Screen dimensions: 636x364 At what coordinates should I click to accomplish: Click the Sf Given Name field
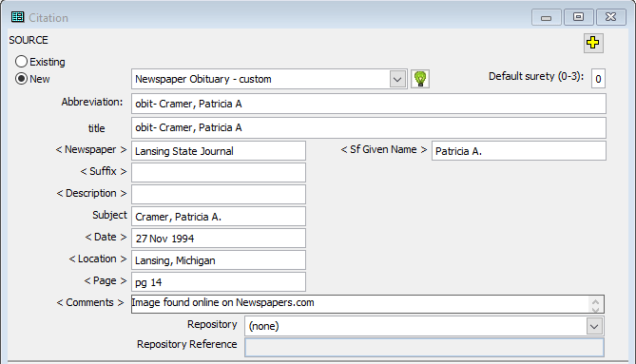[x=519, y=151]
